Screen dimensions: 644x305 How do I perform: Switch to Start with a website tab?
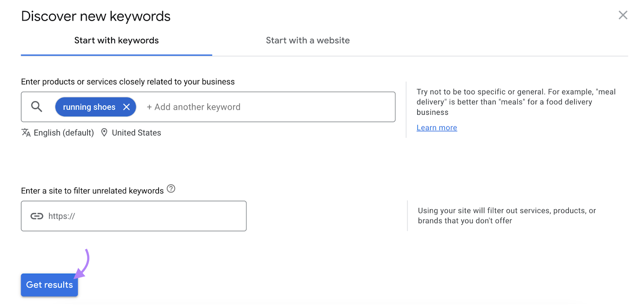pyautogui.click(x=308, y=41)
